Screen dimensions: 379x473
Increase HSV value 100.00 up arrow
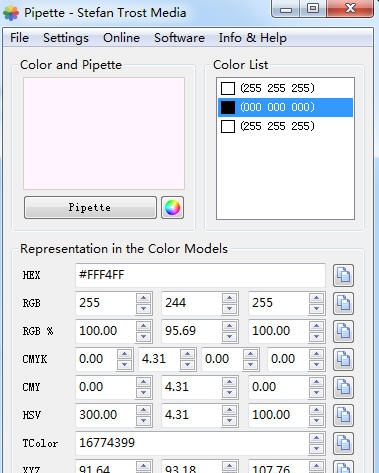pos(316,410)
